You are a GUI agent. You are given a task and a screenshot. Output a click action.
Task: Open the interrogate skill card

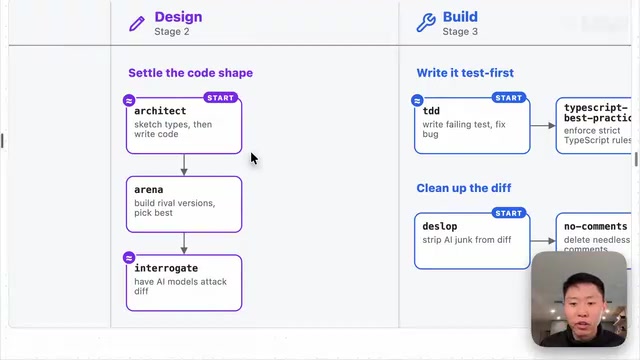pyautogui.click(x=184, y=283)
